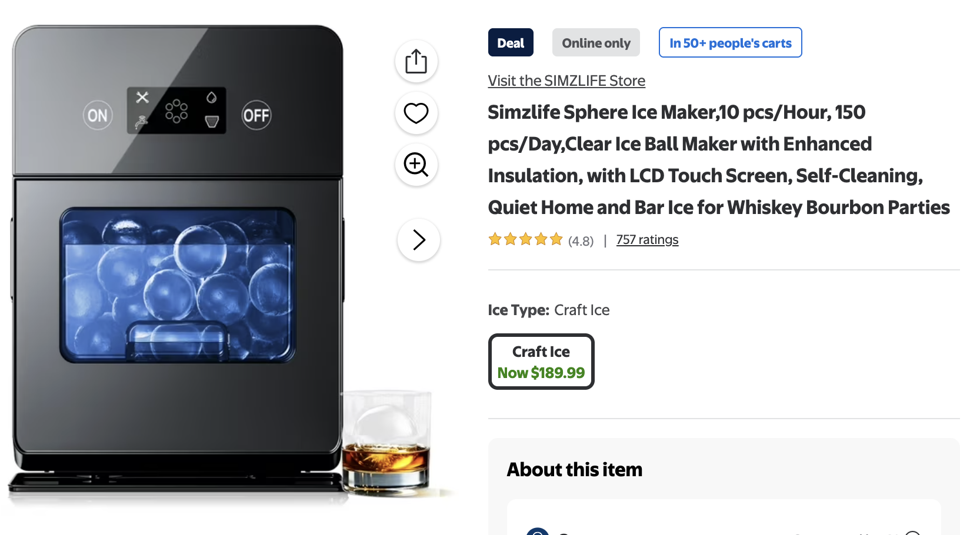Click the Online only label
Viewport: 980px width, 535px height.
click(x=596, y=43)
